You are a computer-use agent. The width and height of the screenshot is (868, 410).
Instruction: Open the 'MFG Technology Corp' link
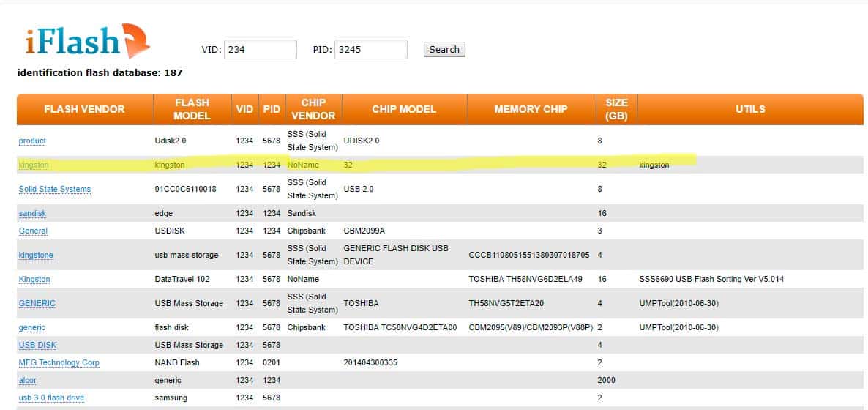coord(59,362)
